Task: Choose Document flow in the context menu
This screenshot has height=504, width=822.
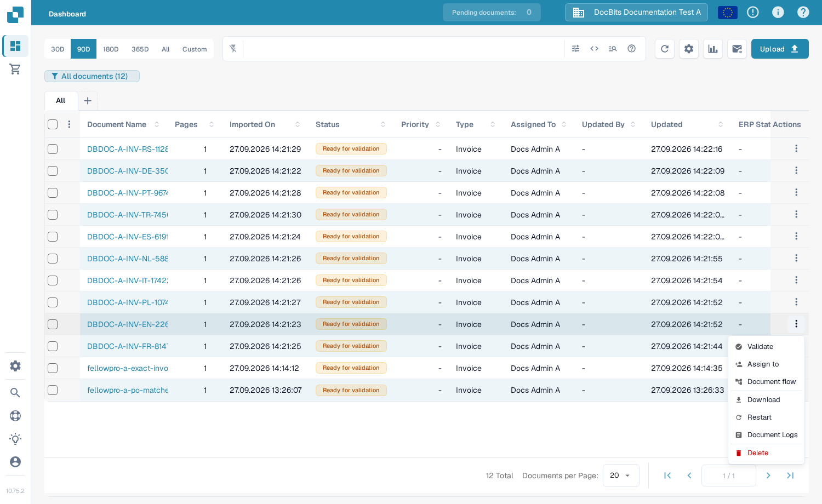Action: pyautogui.click(x=766, y=382)
